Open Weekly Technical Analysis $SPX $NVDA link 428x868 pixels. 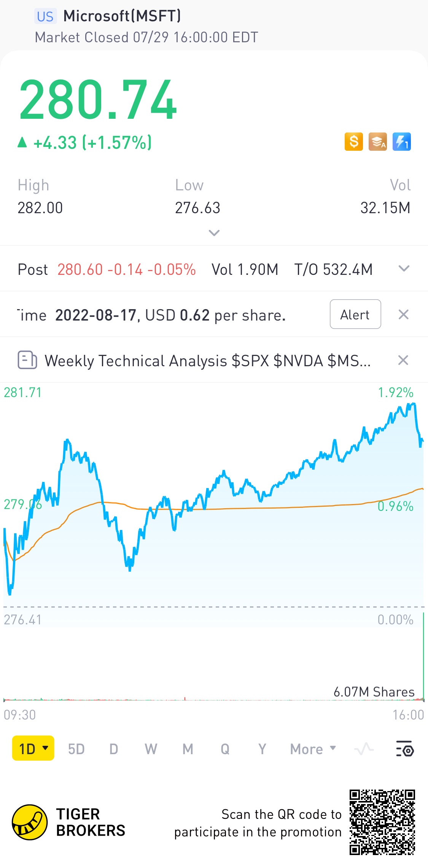(x=207, y=361)
